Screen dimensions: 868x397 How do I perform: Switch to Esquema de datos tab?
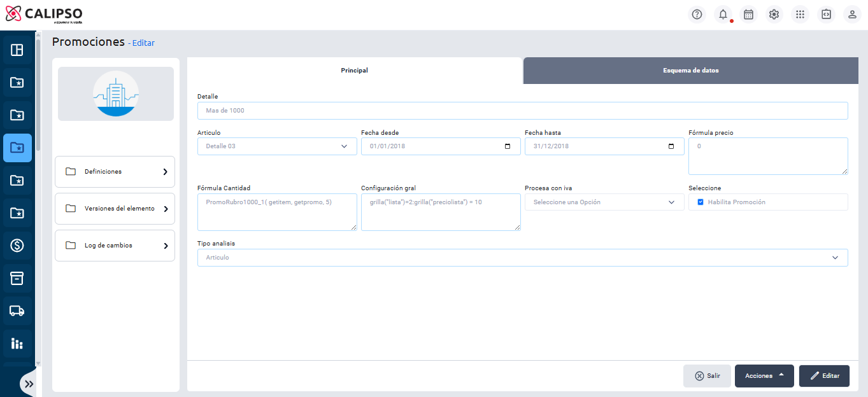point(690,71)
